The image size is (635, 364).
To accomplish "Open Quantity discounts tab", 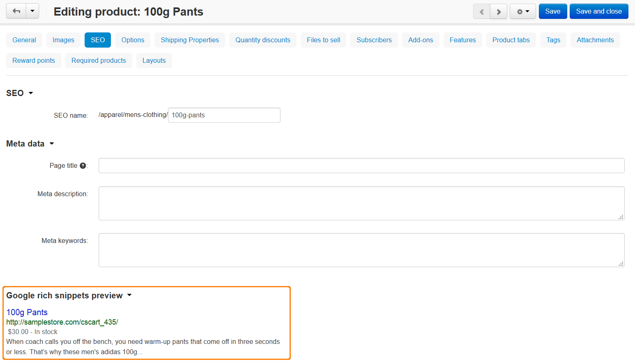I will [x=263, y=40].
